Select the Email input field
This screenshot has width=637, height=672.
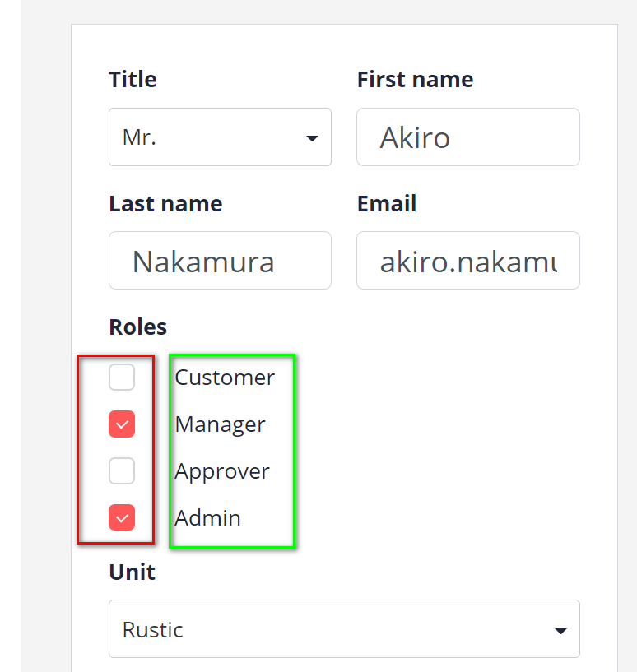tap(467, 260)
